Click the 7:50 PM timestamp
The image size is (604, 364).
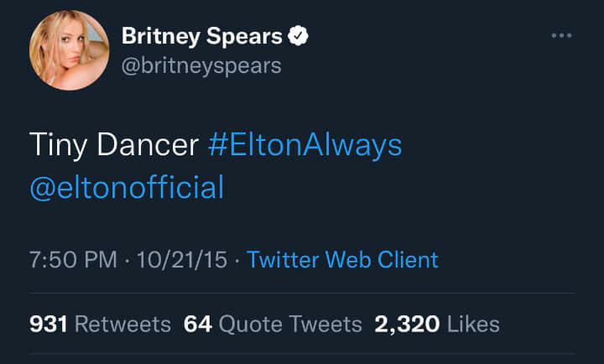[x=73, y=260]
